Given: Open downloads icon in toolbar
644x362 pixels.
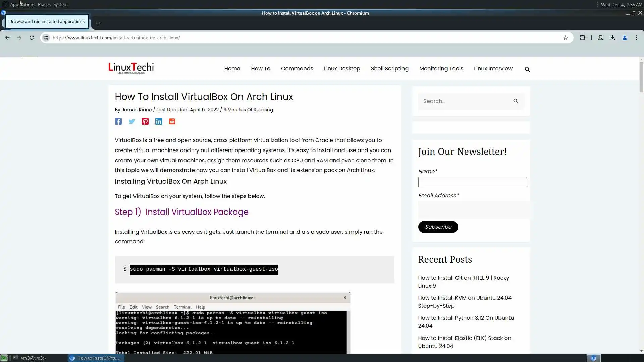Looking at the screenshot, I should click(x=612, y=38).
